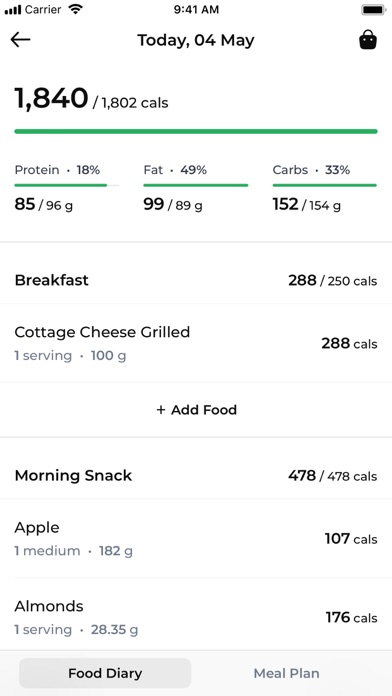Switch to the Meal Plan tab
Viewport: 392px width, 696px height.
pyautogui.click(x=286, y=673)
